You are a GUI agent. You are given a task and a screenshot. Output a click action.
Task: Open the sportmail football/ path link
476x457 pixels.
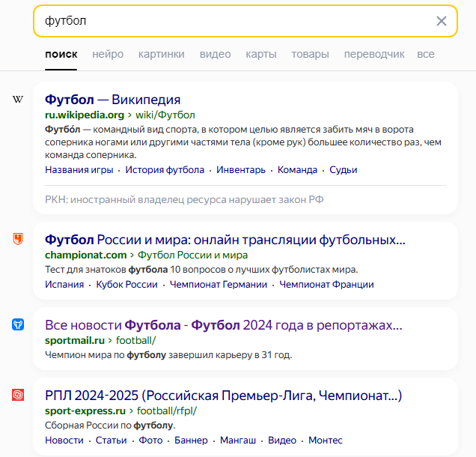click(x=135, y=340)
